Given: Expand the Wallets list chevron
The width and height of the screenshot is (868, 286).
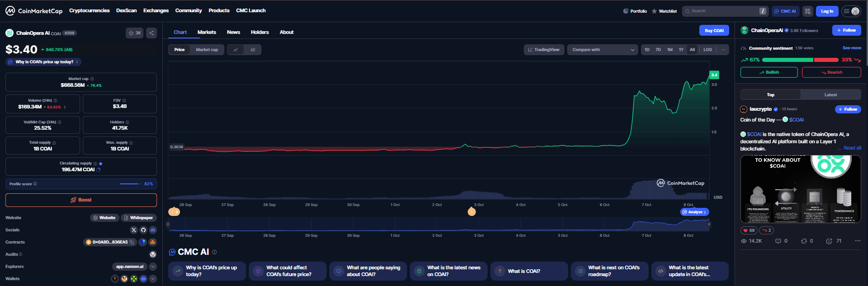Looking at the screenshot, I should click(x=153, y=279).
